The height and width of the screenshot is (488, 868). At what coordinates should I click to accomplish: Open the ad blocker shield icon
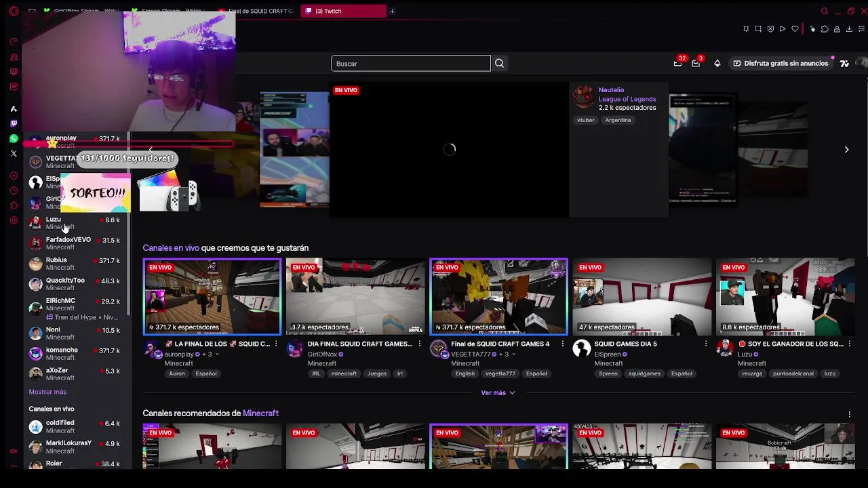(x=770, y=29)
